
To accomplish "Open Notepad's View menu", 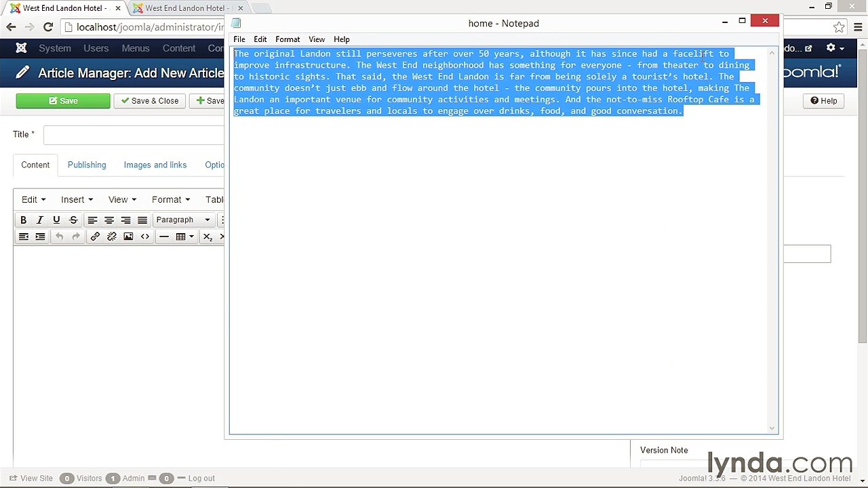I will (317, 39).
